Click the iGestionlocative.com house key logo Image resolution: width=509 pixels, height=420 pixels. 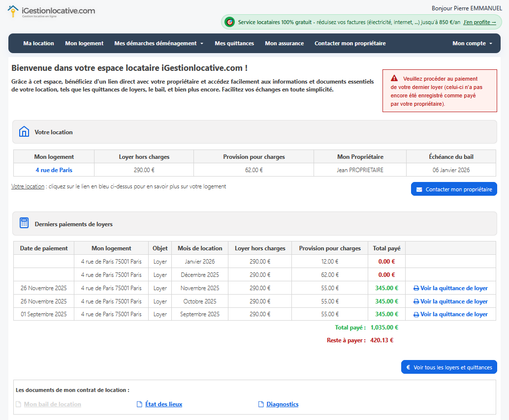(x=13, y=11)
